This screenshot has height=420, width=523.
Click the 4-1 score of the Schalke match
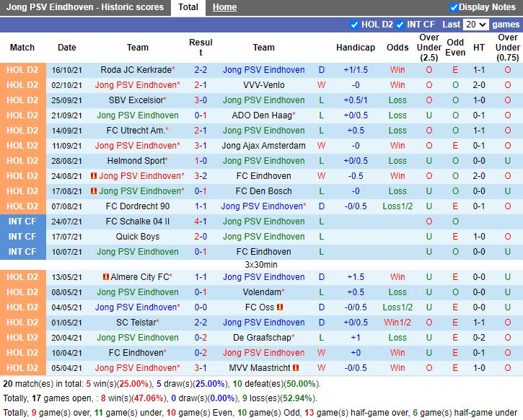click(201, 222)
